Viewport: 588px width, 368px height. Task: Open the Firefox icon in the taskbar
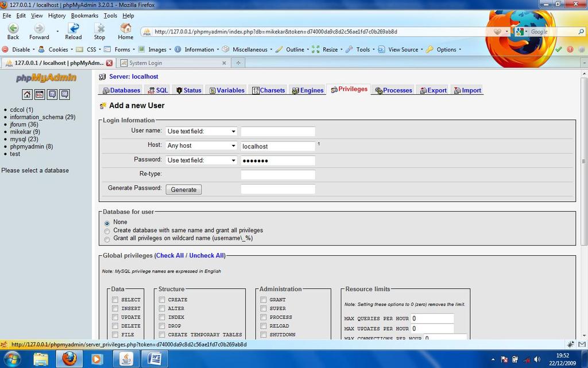coord(69,359)
